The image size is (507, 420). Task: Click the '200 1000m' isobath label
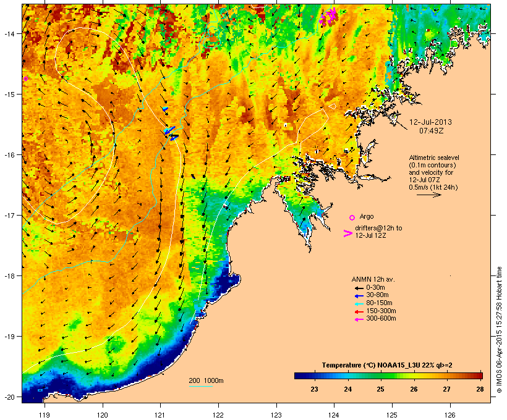coord(206,380)
